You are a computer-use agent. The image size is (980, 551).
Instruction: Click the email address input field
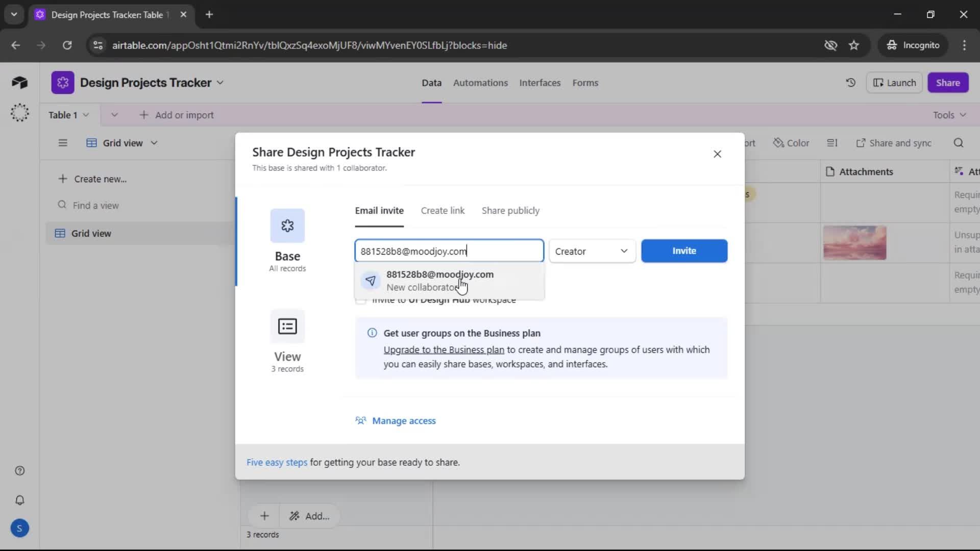(x=449, y=251)
